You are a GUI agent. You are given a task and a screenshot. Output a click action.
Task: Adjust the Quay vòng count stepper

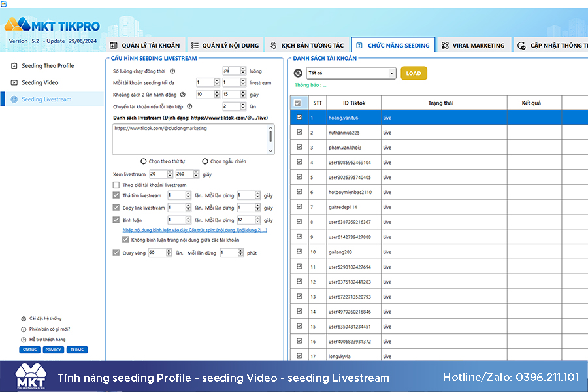[169, 253]
